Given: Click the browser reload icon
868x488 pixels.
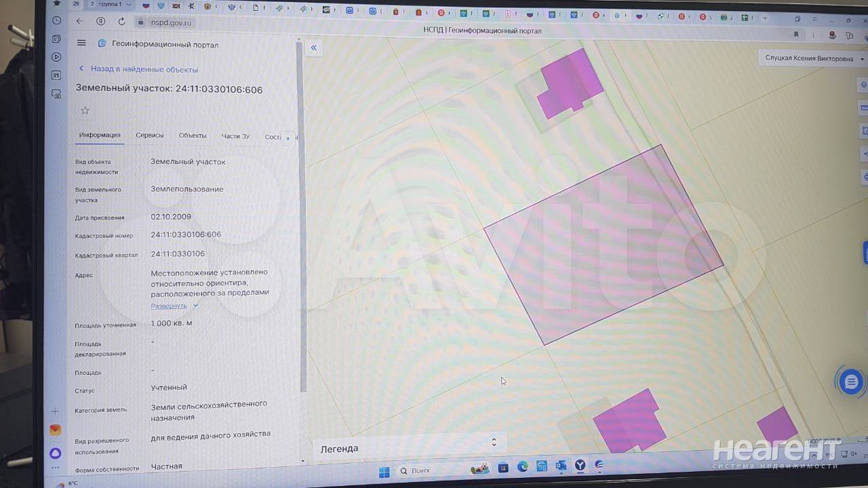Looking at the screenshot, I should [122, 22].
